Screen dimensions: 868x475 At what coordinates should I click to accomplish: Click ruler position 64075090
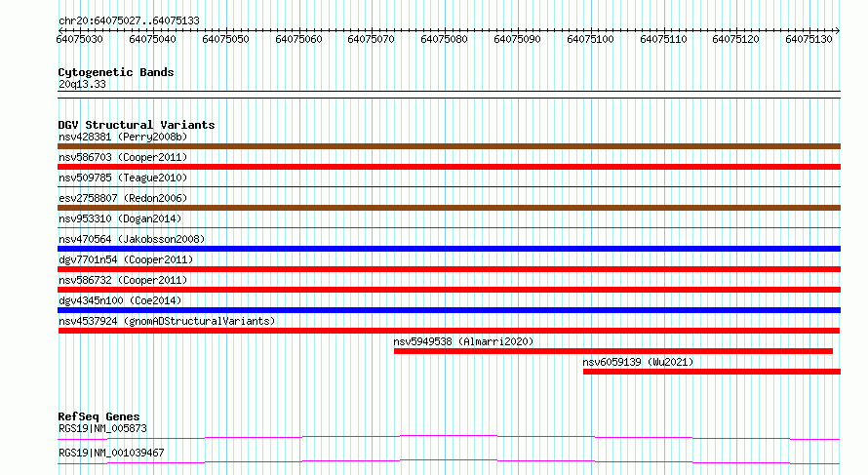click(517, 39)
